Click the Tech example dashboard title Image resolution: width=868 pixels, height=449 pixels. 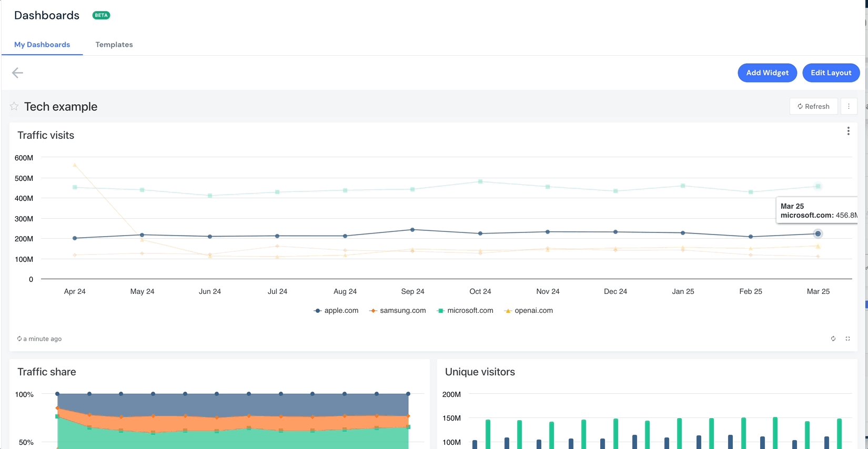pos(60,107)
